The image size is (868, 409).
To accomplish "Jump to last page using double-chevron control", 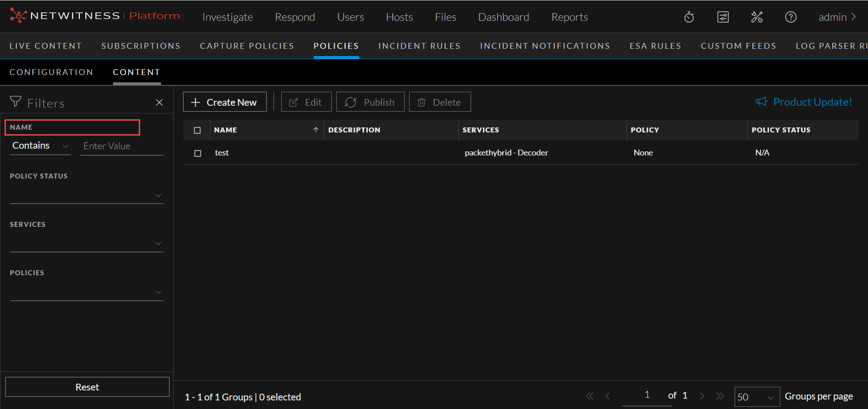I will tap(720, 396).
